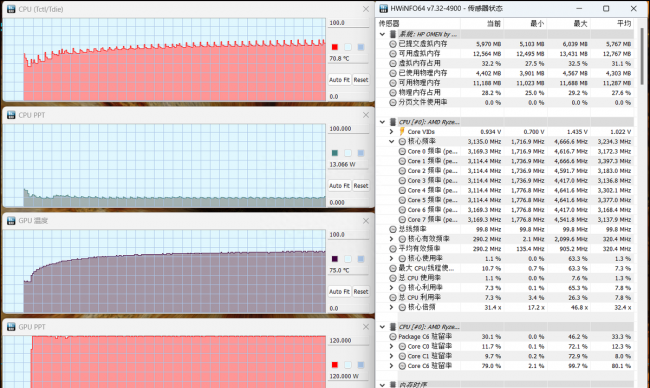Click the sensor icon beside Core 0 频率
Screen dimensions: 650x388
tap(402, 151)
